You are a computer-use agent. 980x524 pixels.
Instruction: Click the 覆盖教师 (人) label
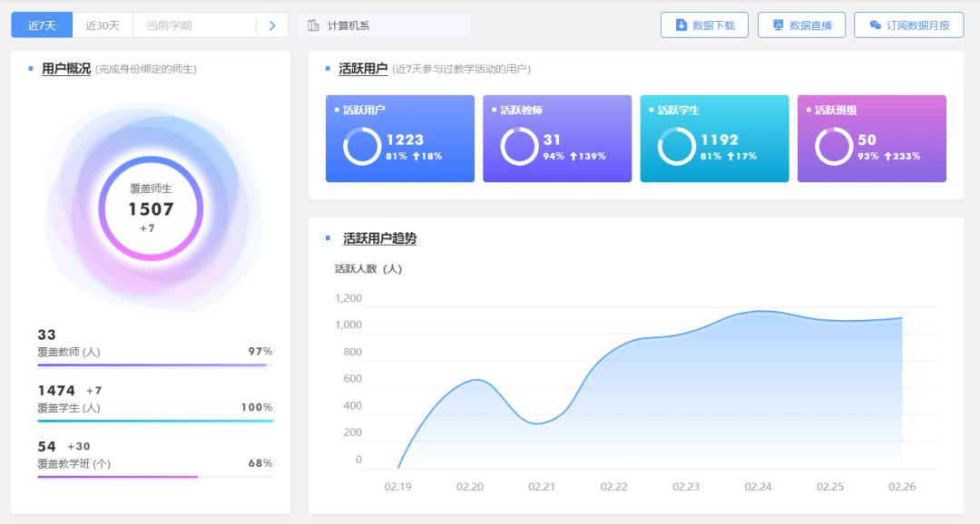(x=69, y=353)
